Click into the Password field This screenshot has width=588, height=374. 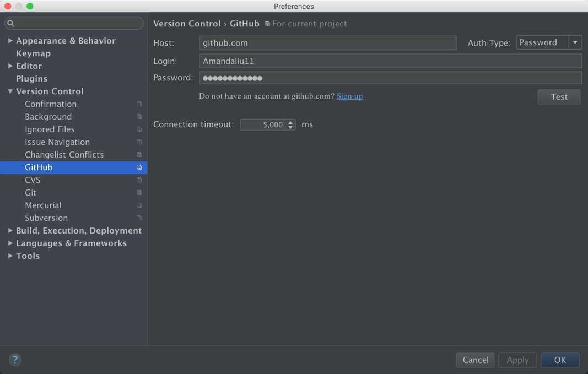[x=390, y=78]
